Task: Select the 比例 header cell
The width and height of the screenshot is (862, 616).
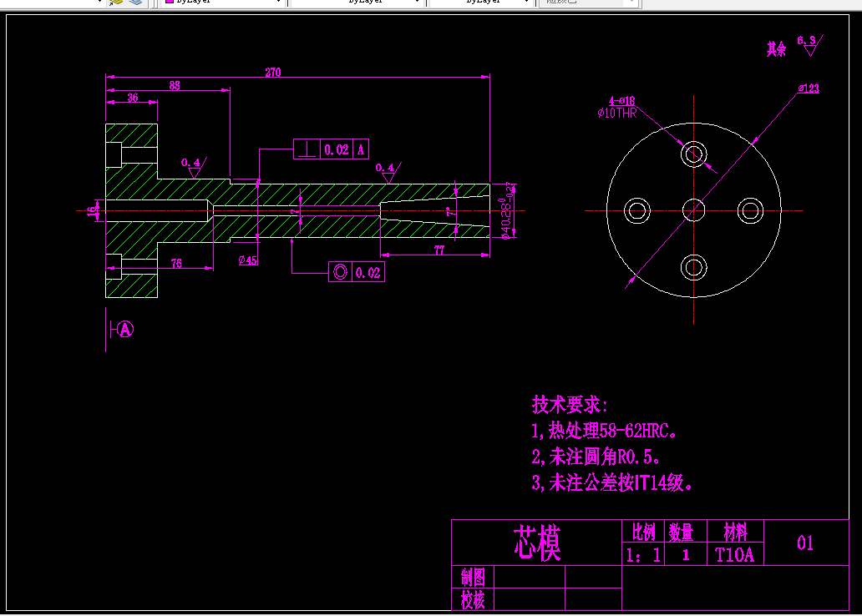Action: point(643,532)
